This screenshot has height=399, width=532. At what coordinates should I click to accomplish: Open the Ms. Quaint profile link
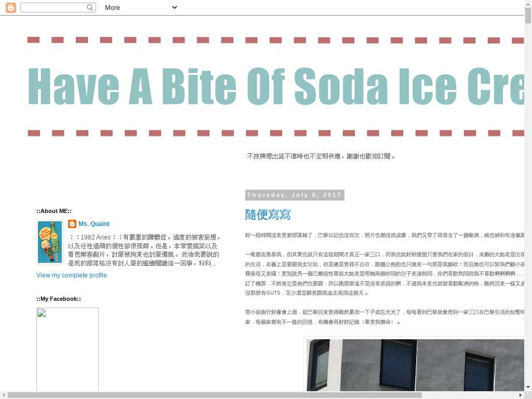(94, 224)
